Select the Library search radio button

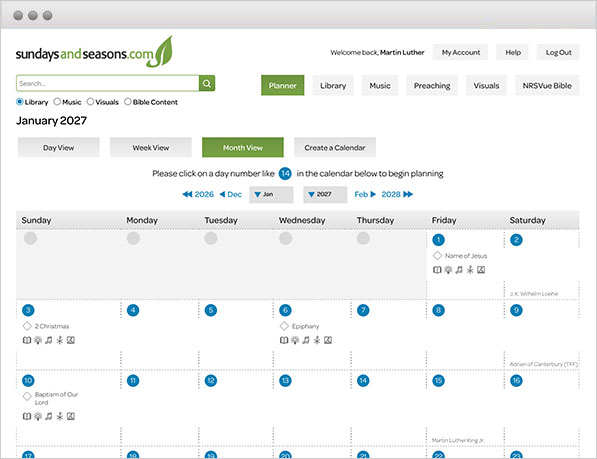20,102
